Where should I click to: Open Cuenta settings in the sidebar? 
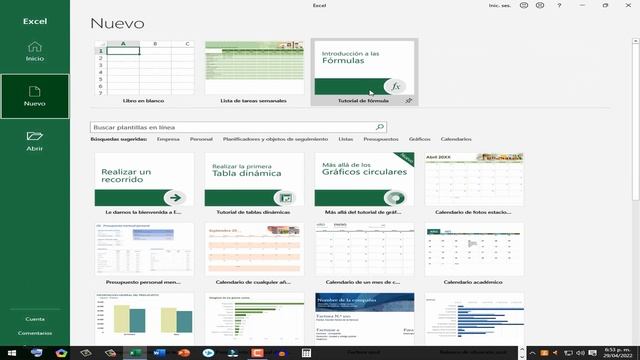tap(35, 319)
